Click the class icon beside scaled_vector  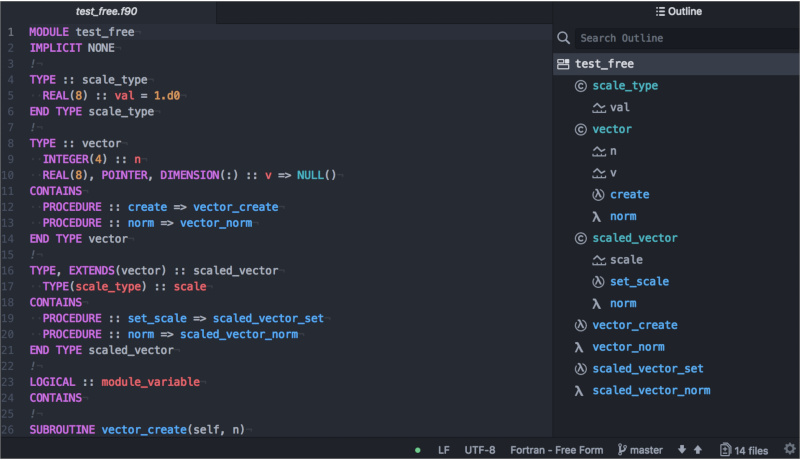click(581, 238)
